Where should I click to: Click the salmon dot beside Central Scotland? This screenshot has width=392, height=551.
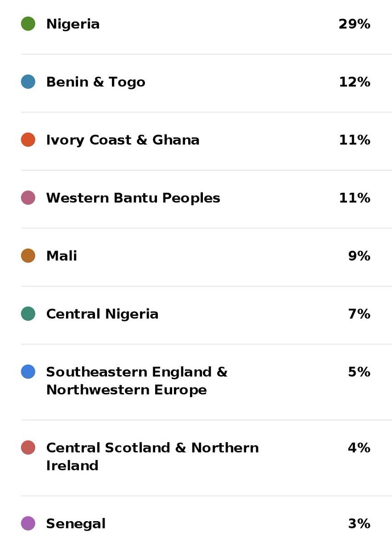28,447
